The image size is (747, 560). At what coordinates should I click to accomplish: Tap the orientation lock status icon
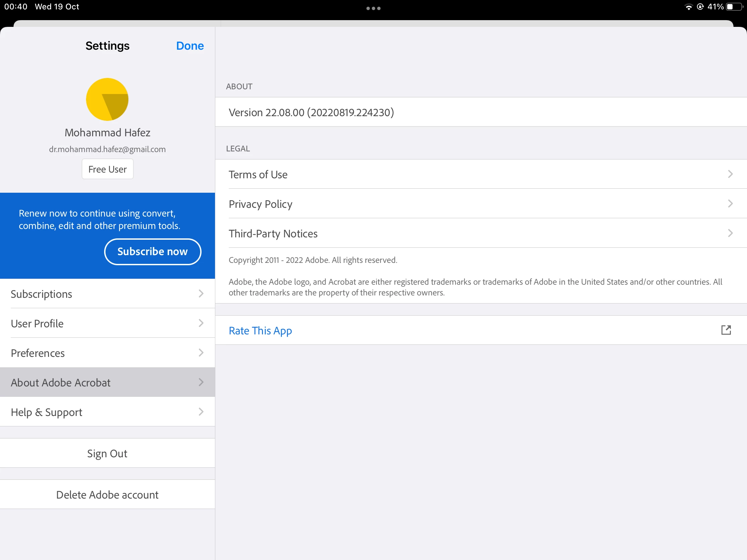tap(700, 7)
